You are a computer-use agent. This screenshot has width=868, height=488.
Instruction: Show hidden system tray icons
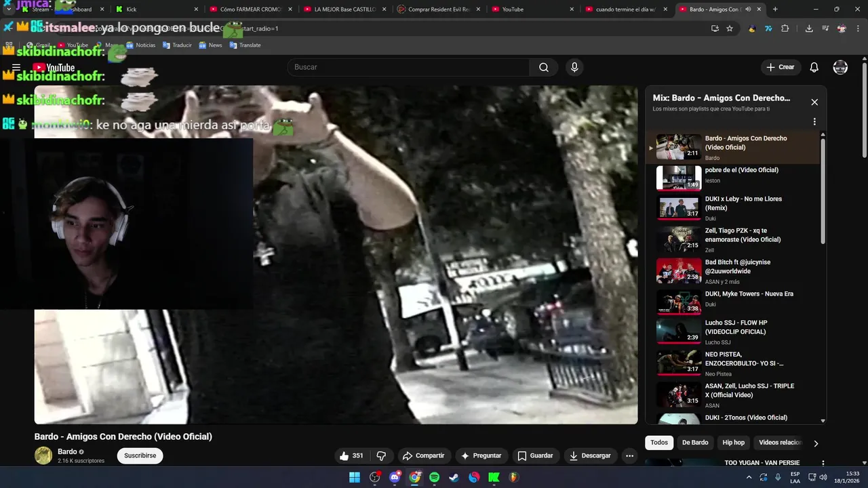(x=749, y=477)
